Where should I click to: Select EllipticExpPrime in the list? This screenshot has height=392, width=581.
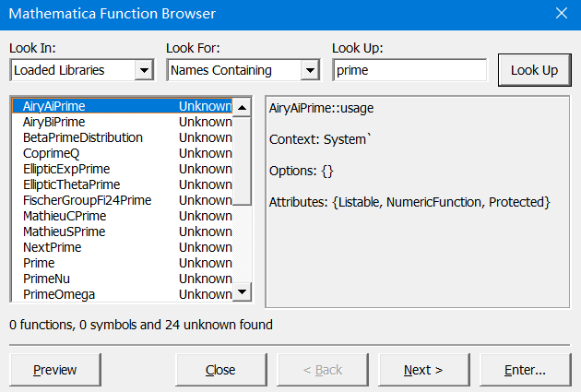(66, 169)
